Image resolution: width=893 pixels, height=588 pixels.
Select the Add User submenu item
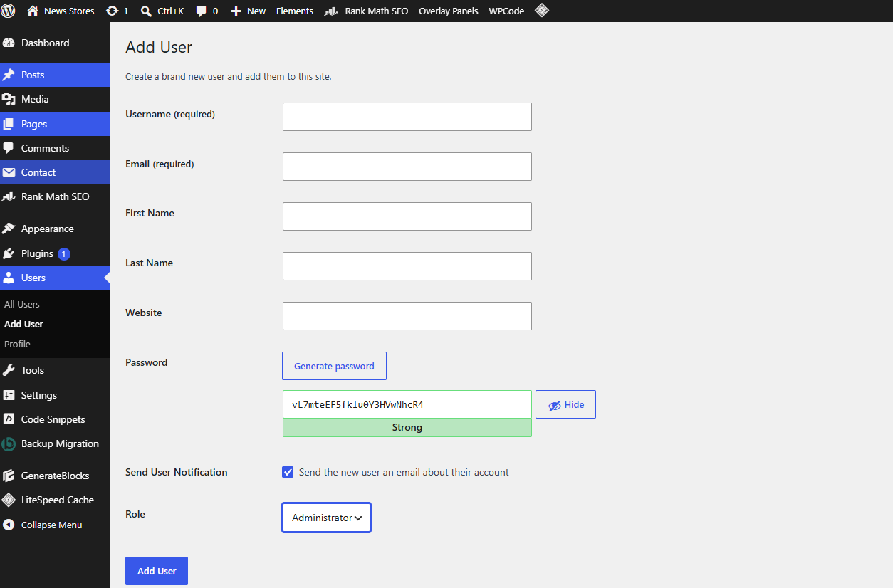[x=23, y=324]
